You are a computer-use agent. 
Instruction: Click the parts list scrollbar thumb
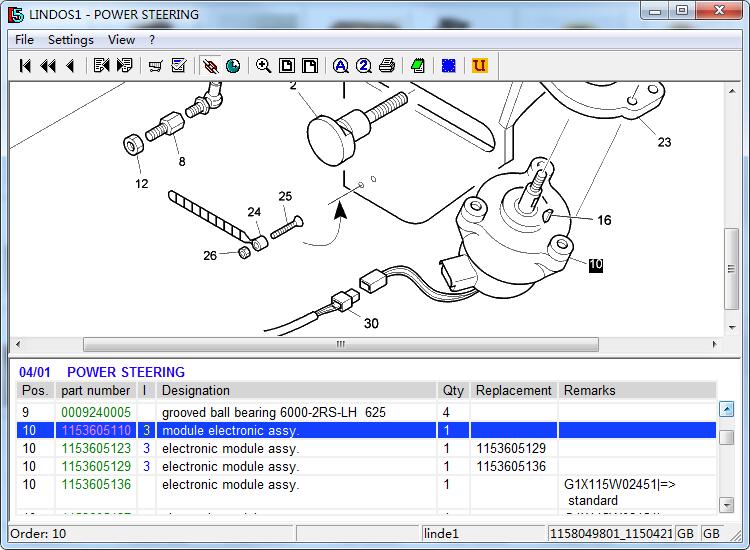click(727, 438)
